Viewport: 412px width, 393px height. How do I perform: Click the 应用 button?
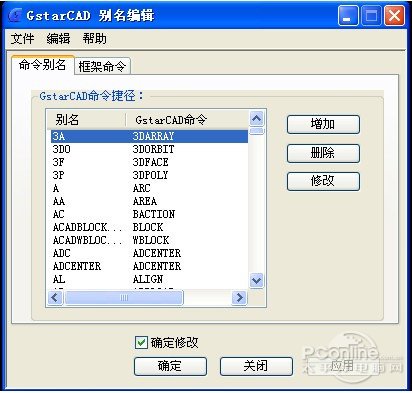pyautogui.click(x=342, y=366)
